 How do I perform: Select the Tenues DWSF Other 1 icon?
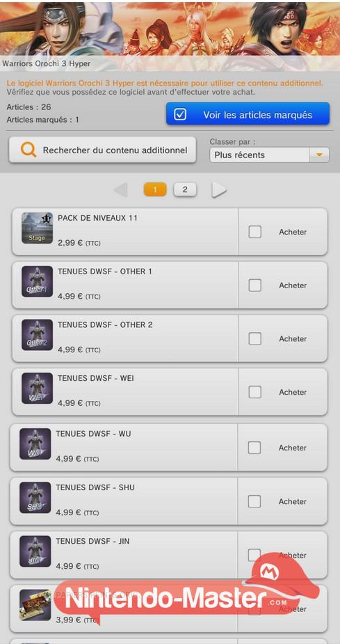[37, 281]
